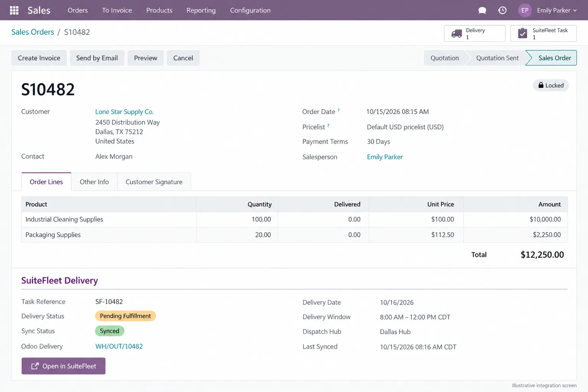Click the Order Date help question mark
This screenshot has width=588, height=392.
coord(339,110)
